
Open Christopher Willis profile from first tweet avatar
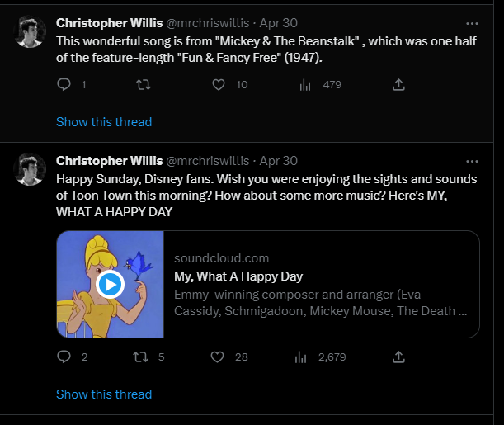click(30, 31)
